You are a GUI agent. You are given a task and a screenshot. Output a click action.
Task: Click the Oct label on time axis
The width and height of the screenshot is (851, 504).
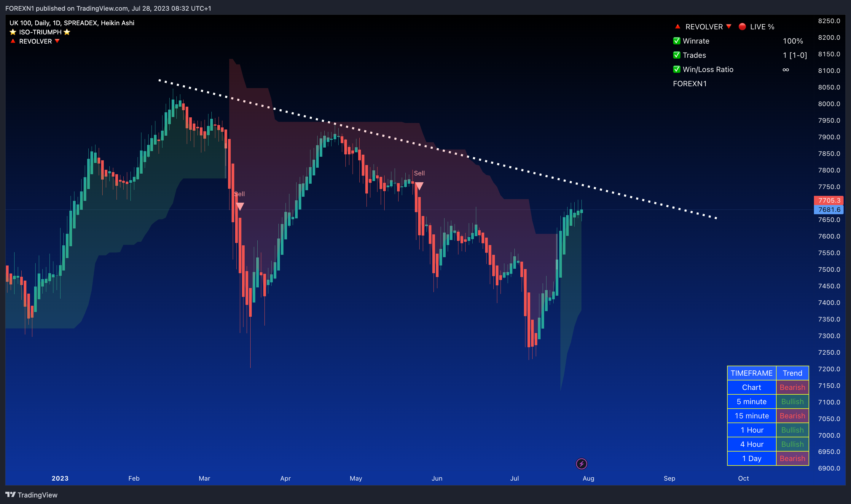(x=743, y=478)
